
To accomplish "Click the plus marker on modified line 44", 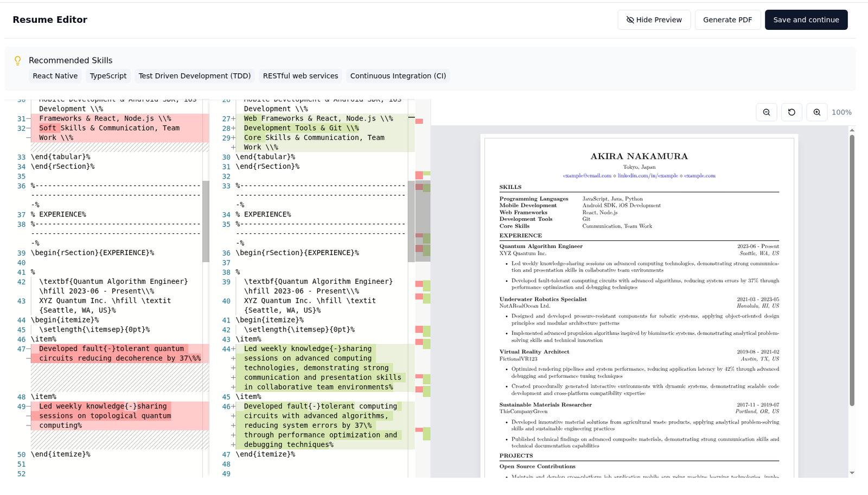I will pyautogui.click(x=233, y=349).
